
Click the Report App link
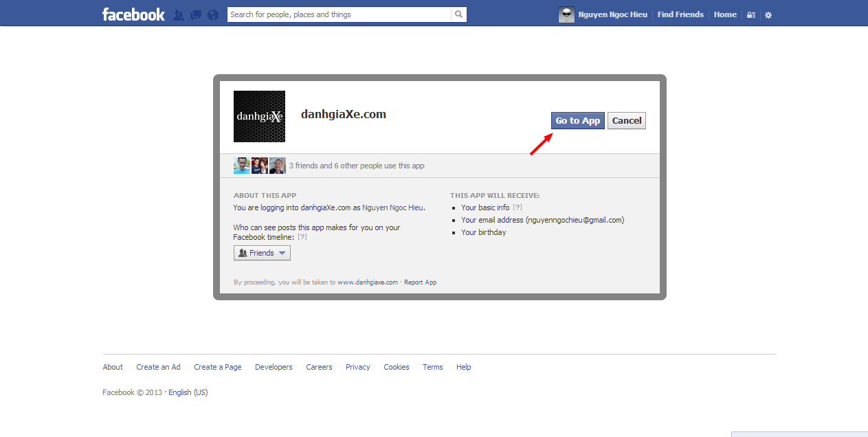(420, 282)
